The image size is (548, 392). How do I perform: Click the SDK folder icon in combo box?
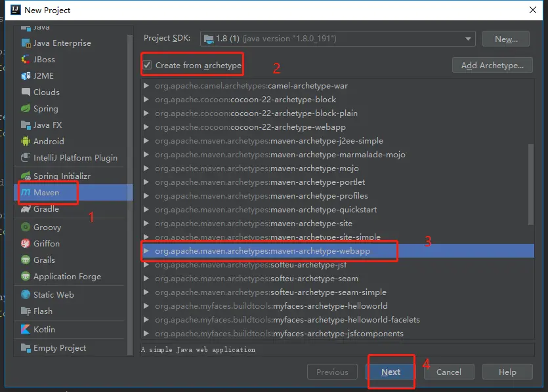pyautogui.click(x=209, y=39)
